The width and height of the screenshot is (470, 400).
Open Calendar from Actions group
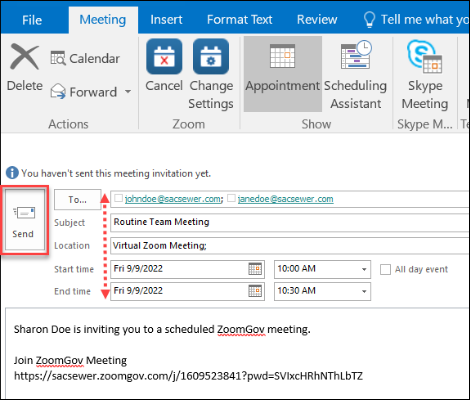(x=85, y=59)
